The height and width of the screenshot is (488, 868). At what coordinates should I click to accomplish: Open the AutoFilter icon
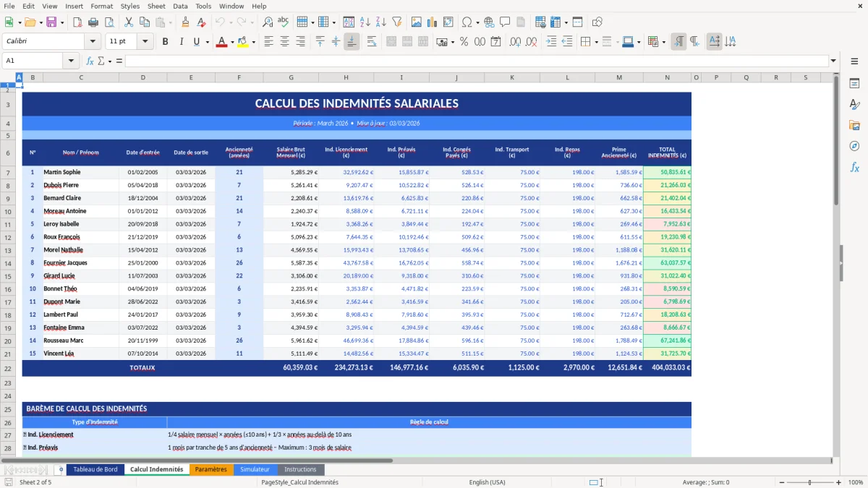396,22
